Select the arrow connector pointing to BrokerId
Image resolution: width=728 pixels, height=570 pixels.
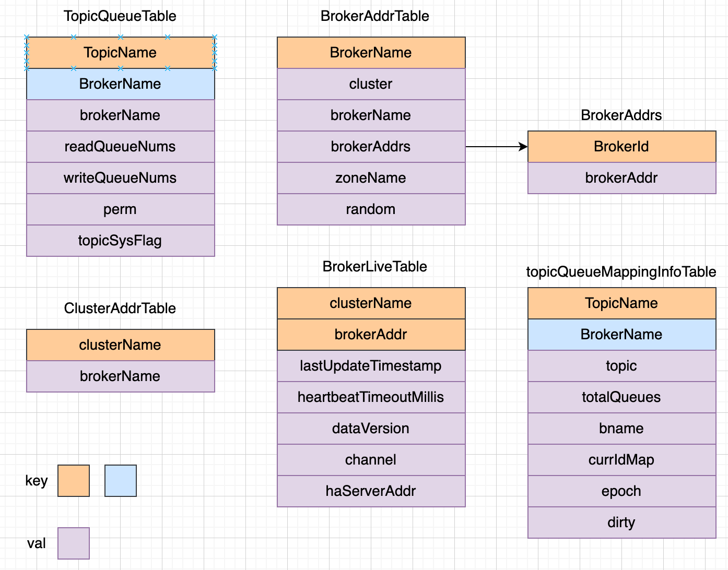(496, 147)
